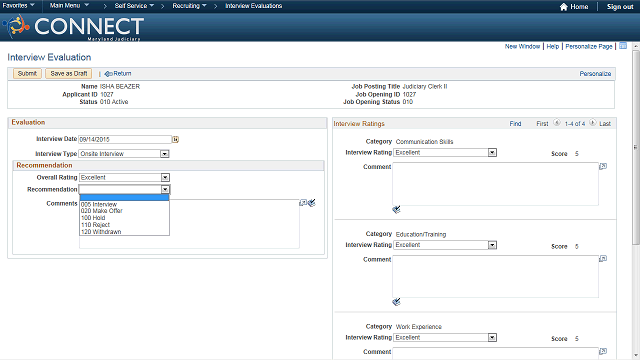
Task: Click the Interview Date input field
Action: tap(125, 140)
